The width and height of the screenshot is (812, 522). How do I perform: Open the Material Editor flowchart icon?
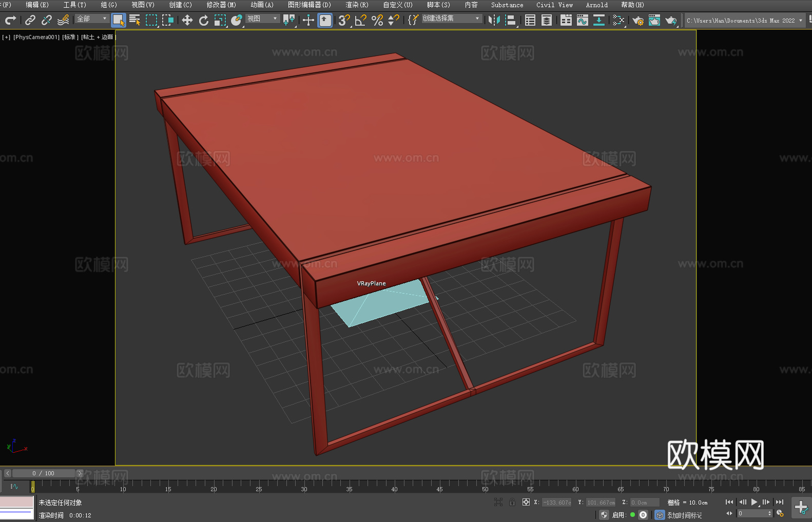coord(618,20)
